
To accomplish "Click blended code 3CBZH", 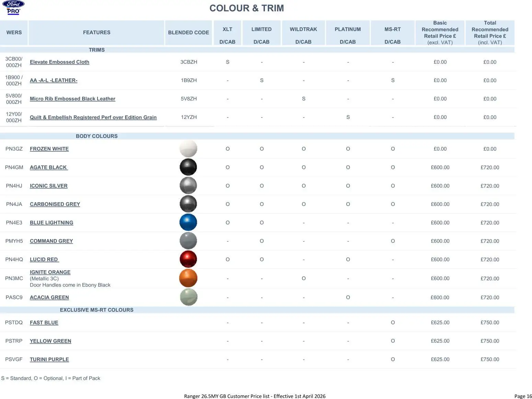I will point(189,62).
